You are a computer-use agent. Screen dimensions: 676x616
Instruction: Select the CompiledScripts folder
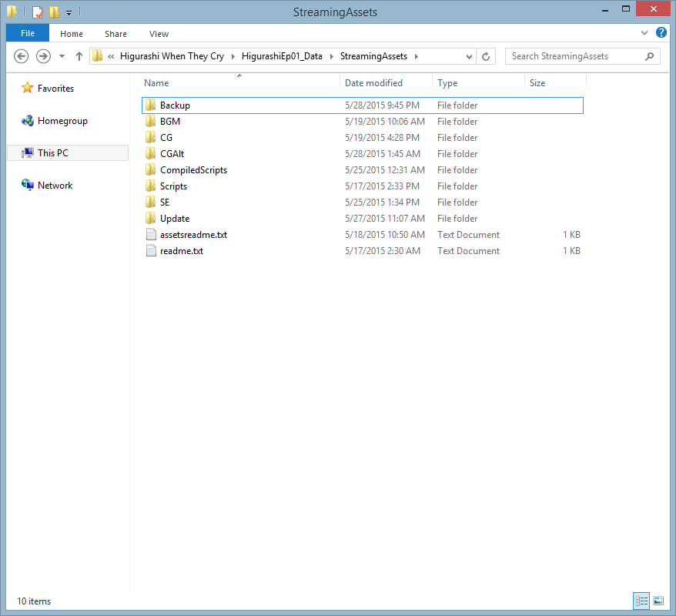tap(193, 170)
